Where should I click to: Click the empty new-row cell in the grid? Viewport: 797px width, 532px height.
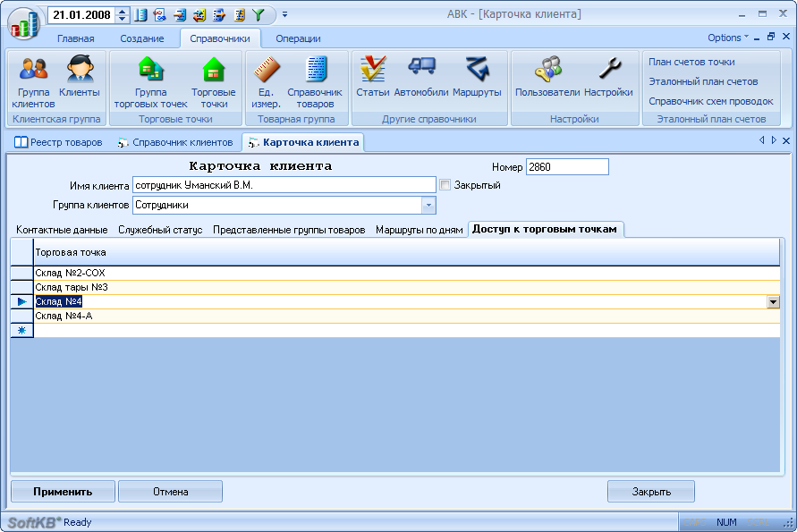pyautogui.click(x=407, y=330)
